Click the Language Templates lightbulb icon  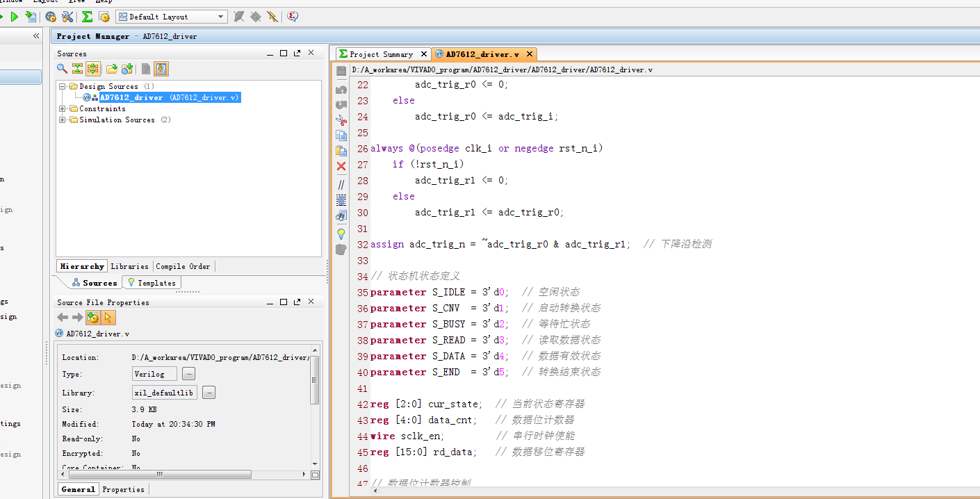(x=341, y=234)
